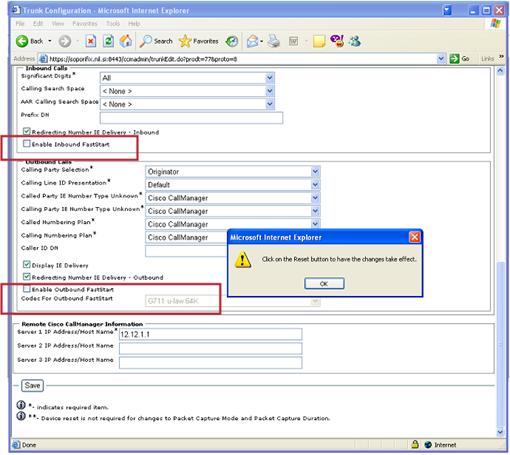510x455 pixels.
Task: Click the Windows flag logo
Action: pyautogui.click(x=496, y=24)
